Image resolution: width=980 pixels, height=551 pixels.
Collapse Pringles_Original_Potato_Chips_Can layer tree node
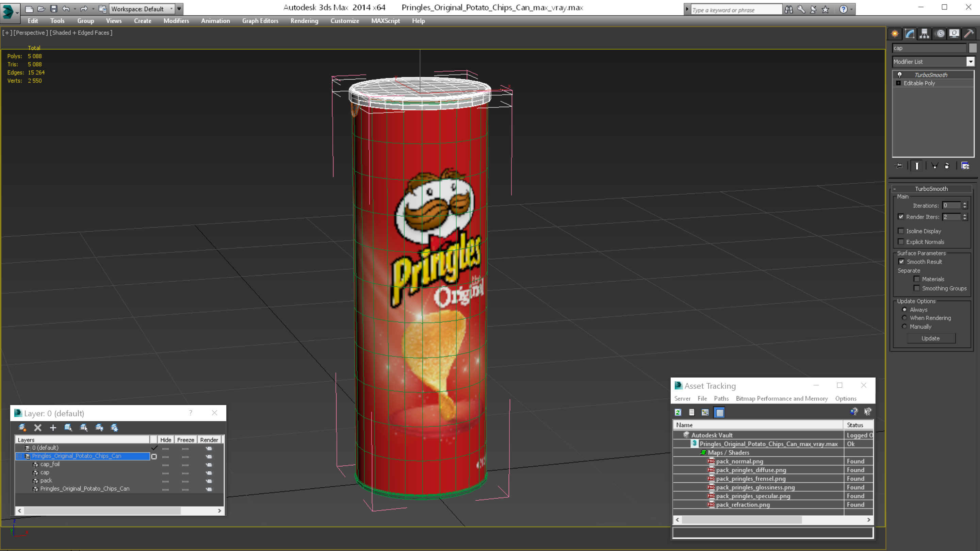click(19, 456)
